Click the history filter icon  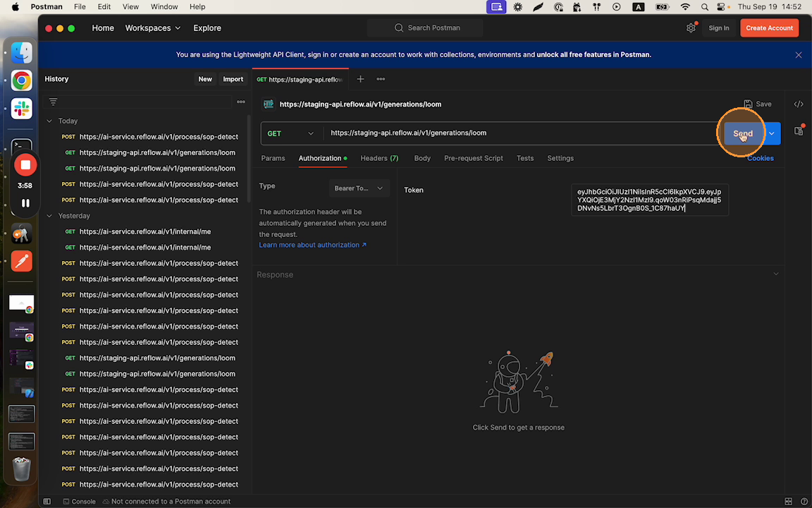[53, 102]
